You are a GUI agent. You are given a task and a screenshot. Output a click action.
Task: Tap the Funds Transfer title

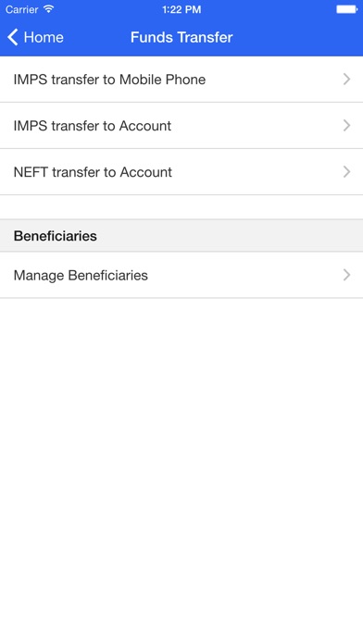pyautogui.click(x=181, y=37)
